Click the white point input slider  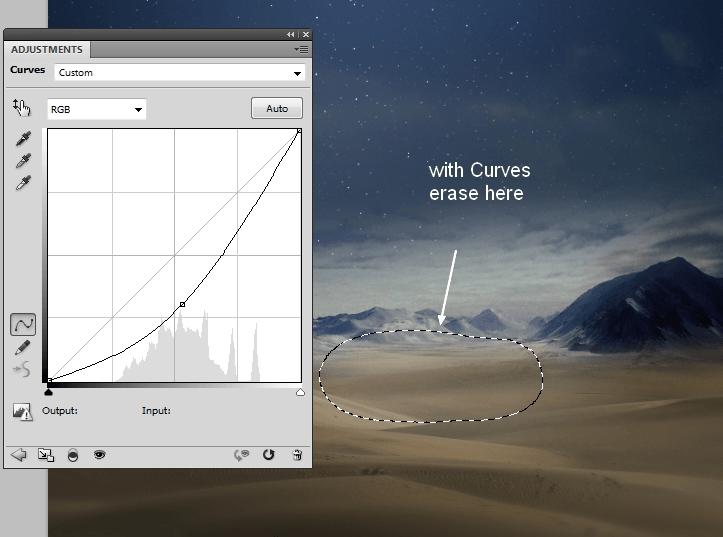pyautogui.click(x=300, y=392)
